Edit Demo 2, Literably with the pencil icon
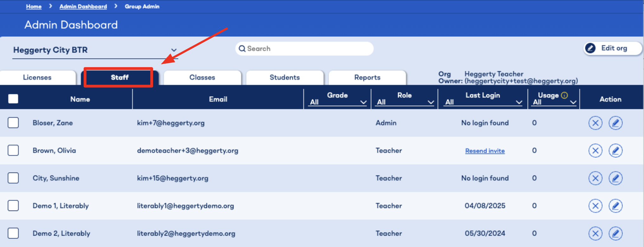 (x=615, y=233)
